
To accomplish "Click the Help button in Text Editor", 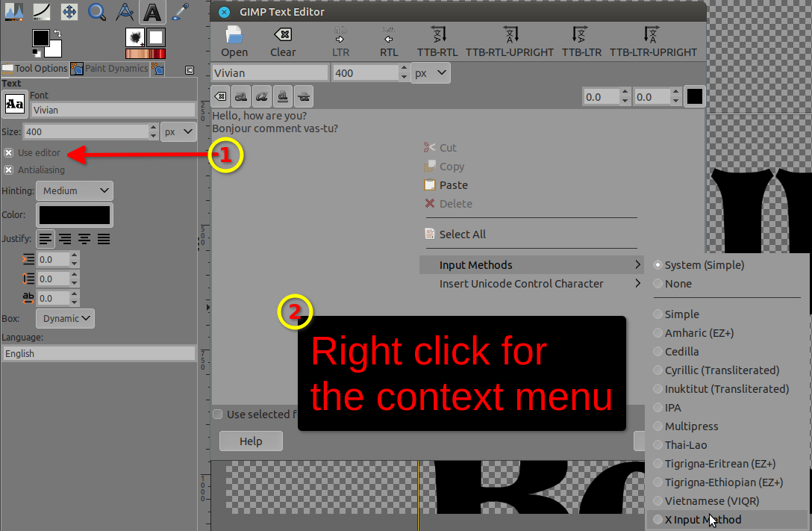I will [252, 441].
